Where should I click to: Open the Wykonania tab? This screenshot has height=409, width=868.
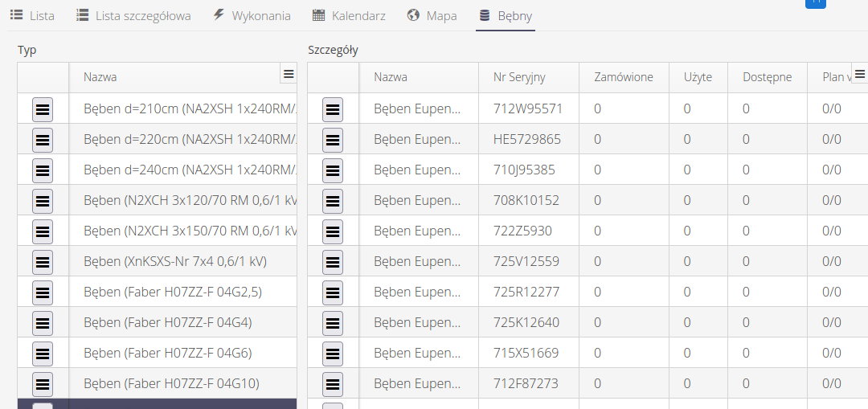click(x=252, y=16)
